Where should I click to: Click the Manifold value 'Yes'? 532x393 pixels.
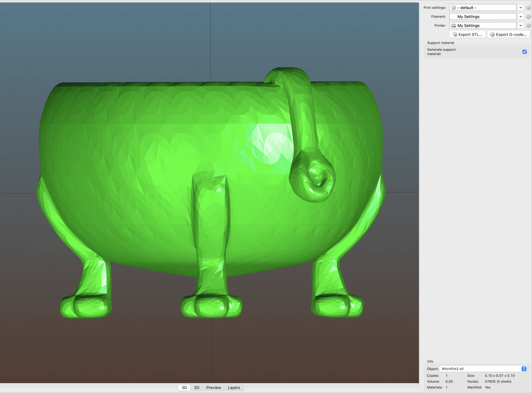pos(488,387)
